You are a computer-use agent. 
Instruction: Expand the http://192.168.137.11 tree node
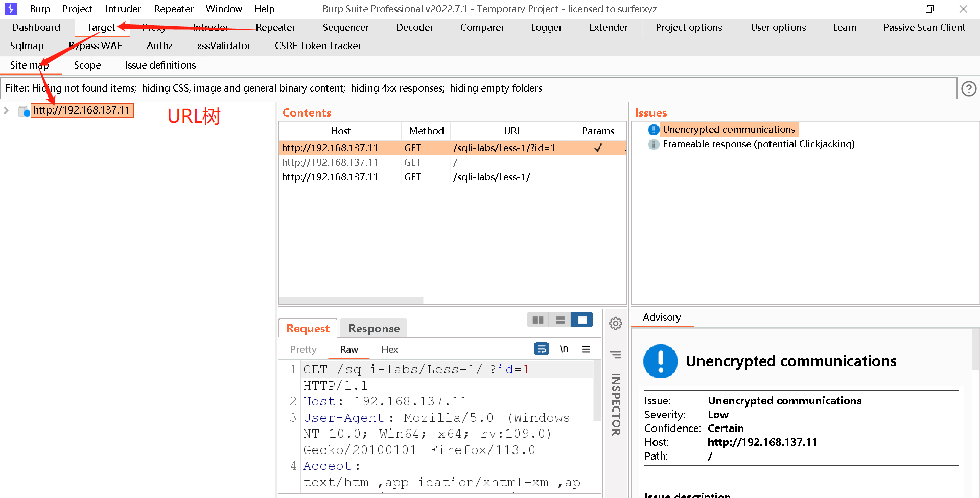tap(6, 110)
